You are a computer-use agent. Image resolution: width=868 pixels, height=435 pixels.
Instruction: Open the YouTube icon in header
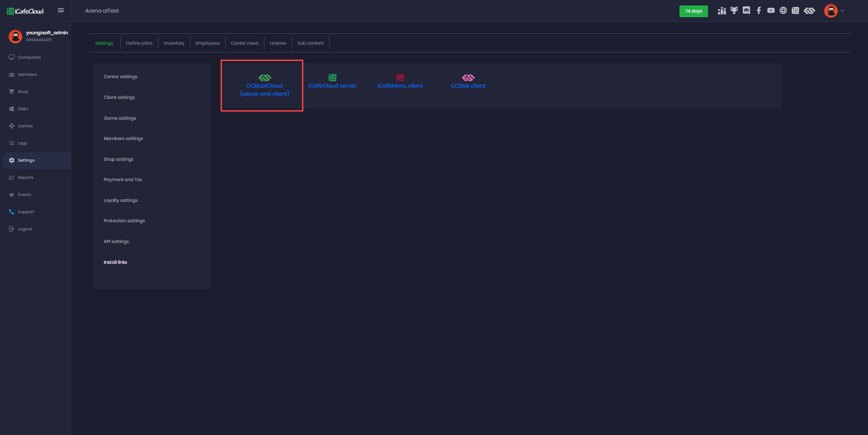(x=771, y=11)
